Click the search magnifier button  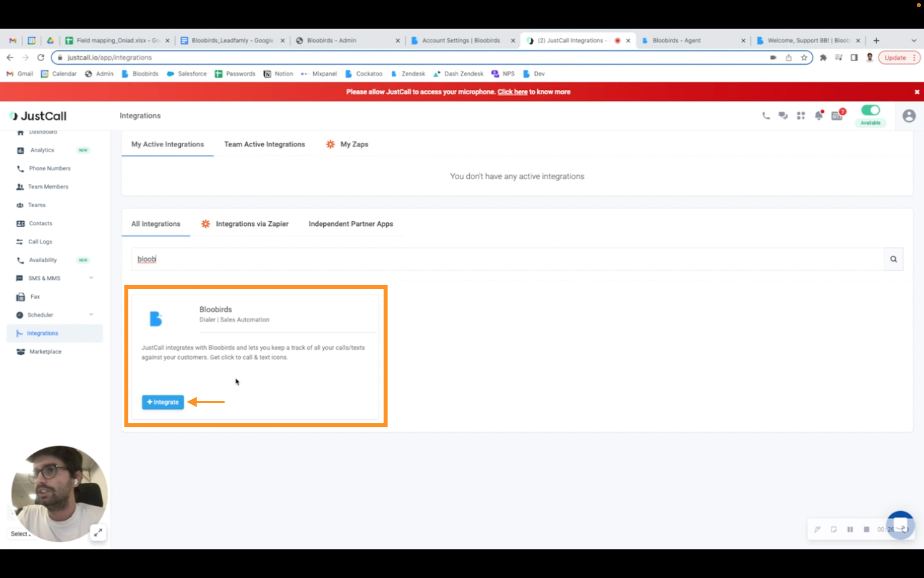click(894, 259)
